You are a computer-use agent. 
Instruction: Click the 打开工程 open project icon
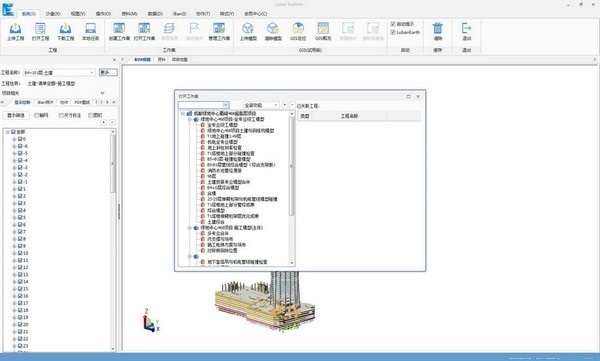40,31
